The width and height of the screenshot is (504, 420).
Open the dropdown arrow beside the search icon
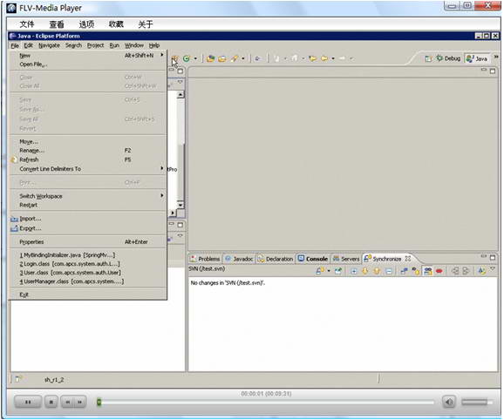click(x=243, y=58)
